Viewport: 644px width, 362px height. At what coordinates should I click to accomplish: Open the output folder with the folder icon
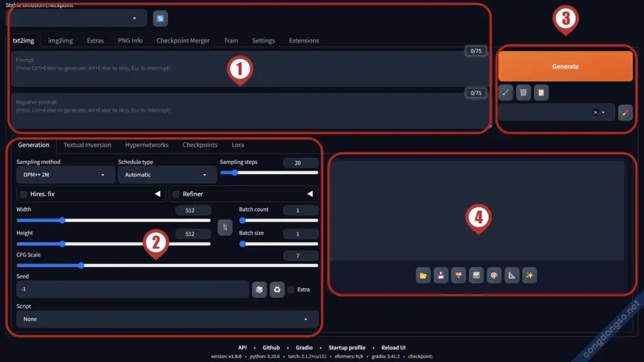423,275
